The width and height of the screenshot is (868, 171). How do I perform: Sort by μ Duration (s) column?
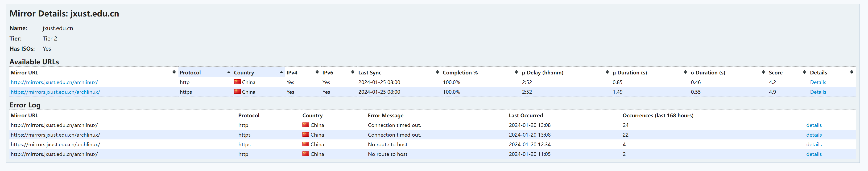tap(650, 72)
